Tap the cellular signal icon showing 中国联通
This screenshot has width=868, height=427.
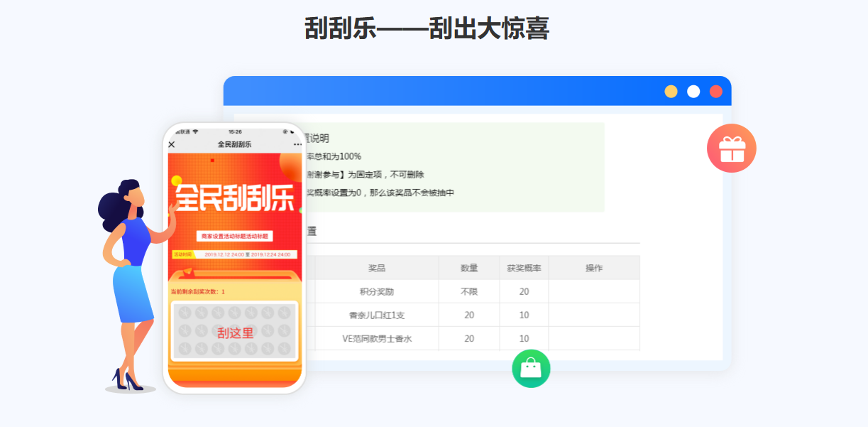(x=183, y=131)
